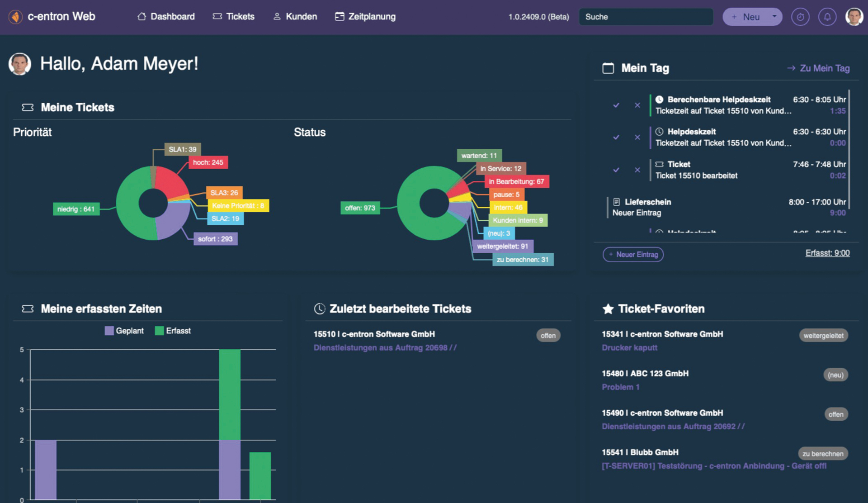Viewport: 868px width, 503px height.
Task: Click the timer icon next to notifications
Action: (x=800, y=16)
